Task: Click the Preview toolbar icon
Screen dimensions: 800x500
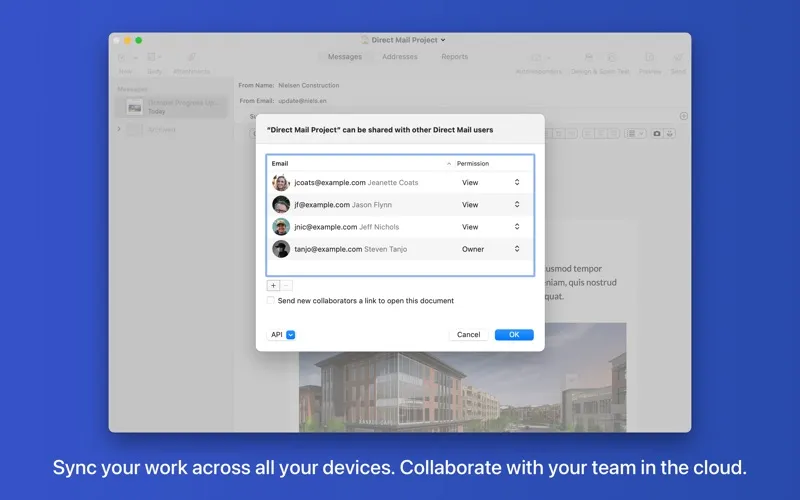Action: (x=650, y=61)
